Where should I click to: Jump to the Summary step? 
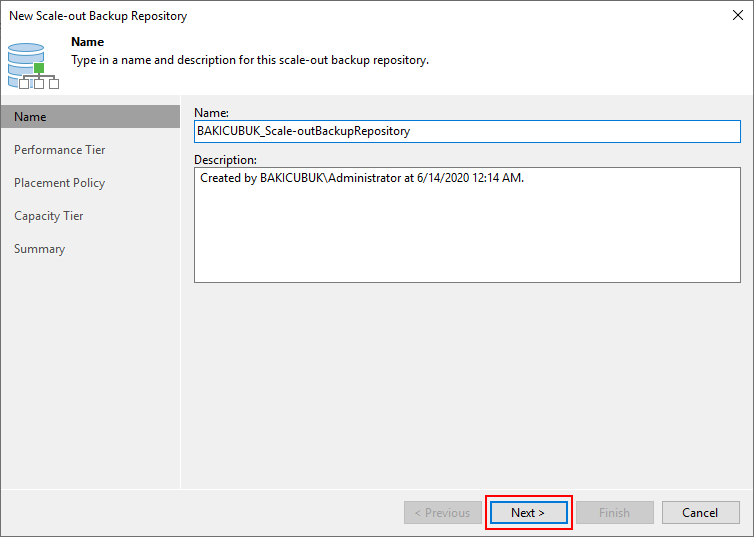[x=39, y=249]
